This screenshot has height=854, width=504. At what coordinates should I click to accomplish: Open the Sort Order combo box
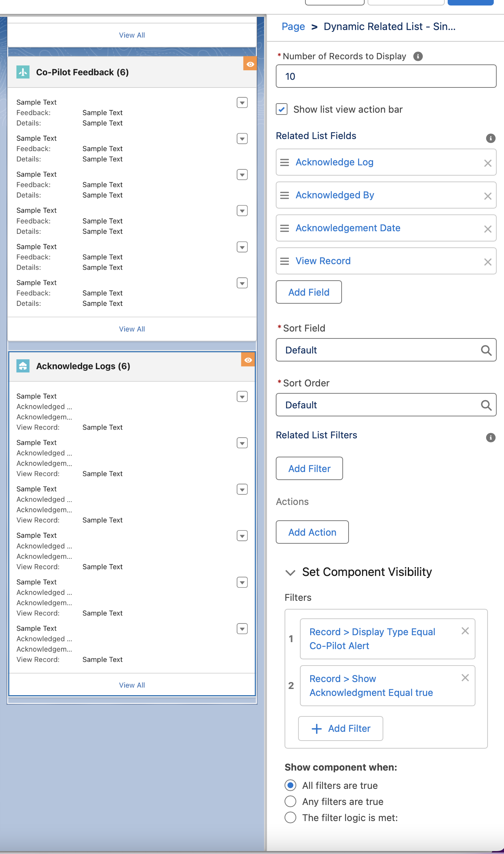tap(386, 405)
